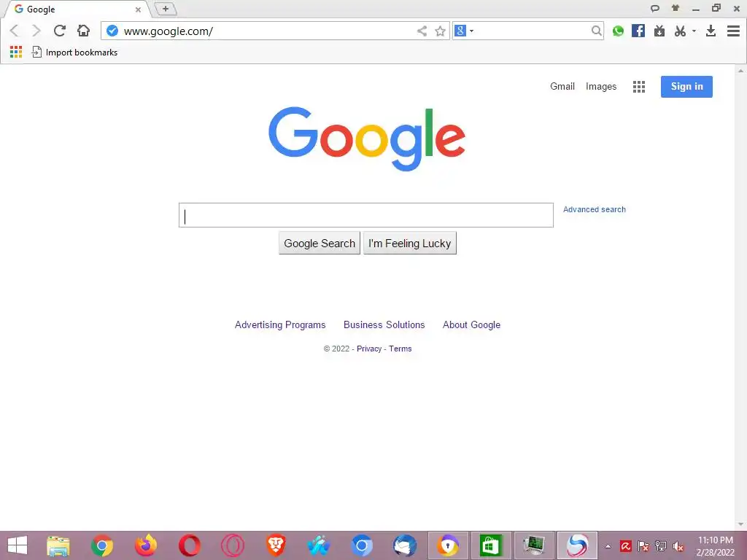747x560 pixels.
Task: Open File Explorer from the taskbar
Action: [58, 545]
